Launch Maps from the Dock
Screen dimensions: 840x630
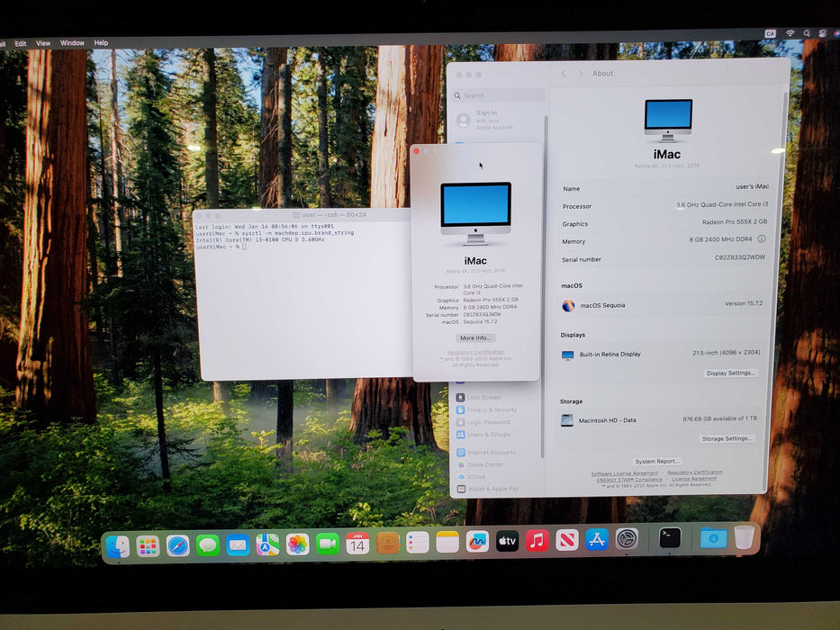coord(267,545)
